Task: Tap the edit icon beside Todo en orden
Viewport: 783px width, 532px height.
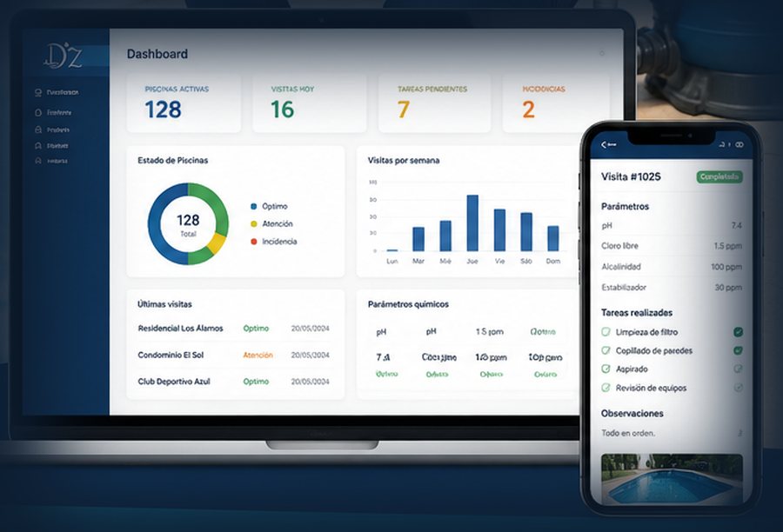Action: click(739, 433)
